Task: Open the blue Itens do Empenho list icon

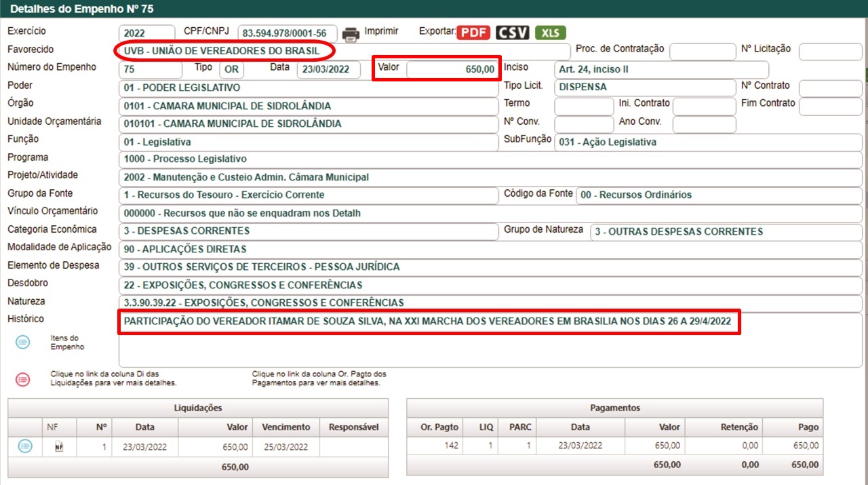Action: point(23,343)
